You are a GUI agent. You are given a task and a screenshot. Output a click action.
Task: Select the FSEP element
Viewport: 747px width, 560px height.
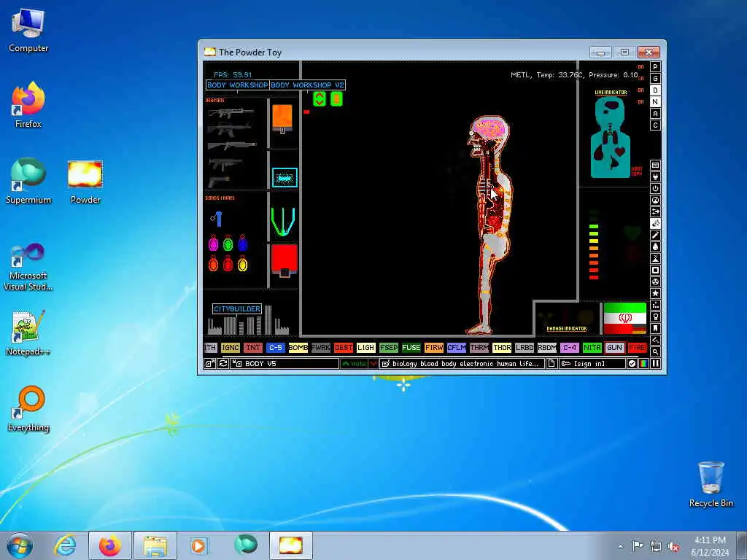click(388, 348)
